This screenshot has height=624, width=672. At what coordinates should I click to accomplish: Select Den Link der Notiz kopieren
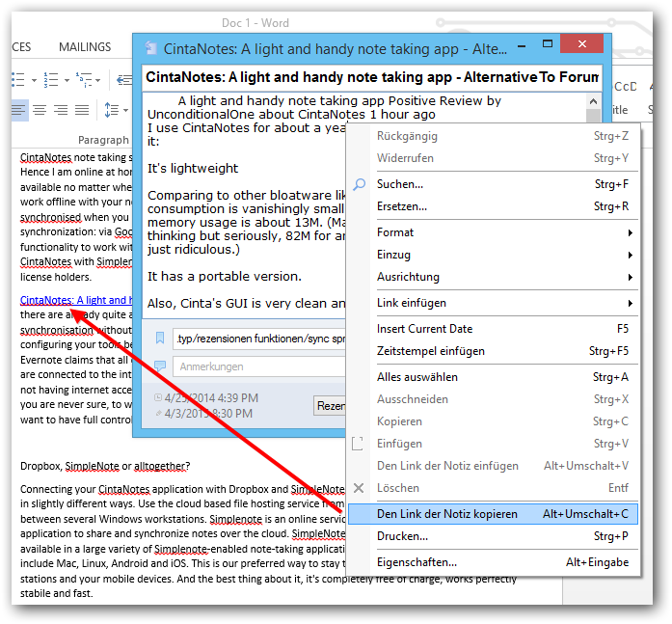click(493, 514)
